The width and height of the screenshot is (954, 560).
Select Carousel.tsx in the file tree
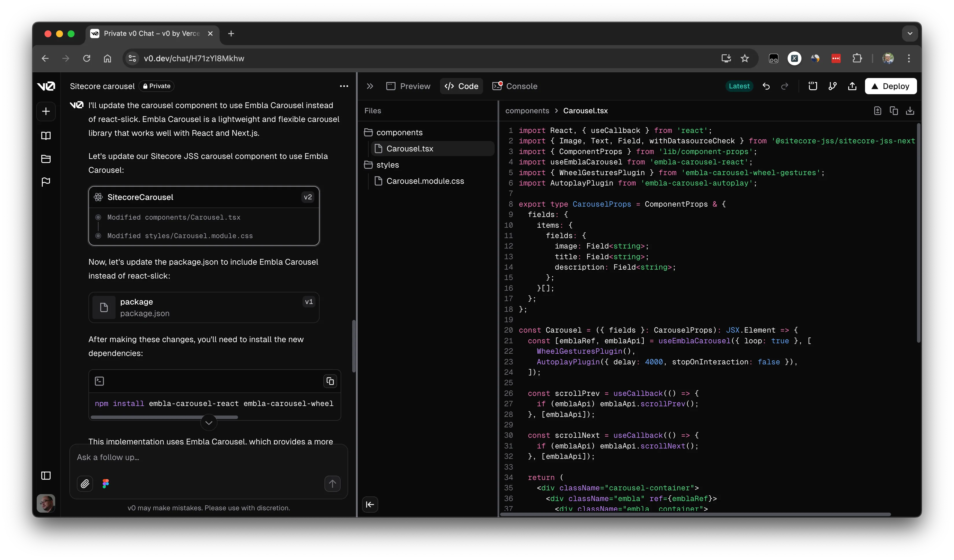click(432, 149)
